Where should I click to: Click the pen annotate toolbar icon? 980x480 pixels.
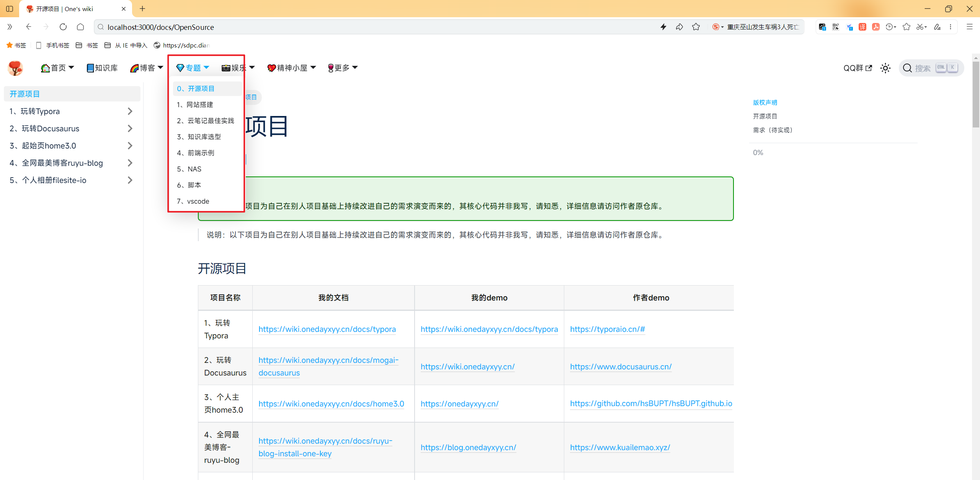pos(937,27)
